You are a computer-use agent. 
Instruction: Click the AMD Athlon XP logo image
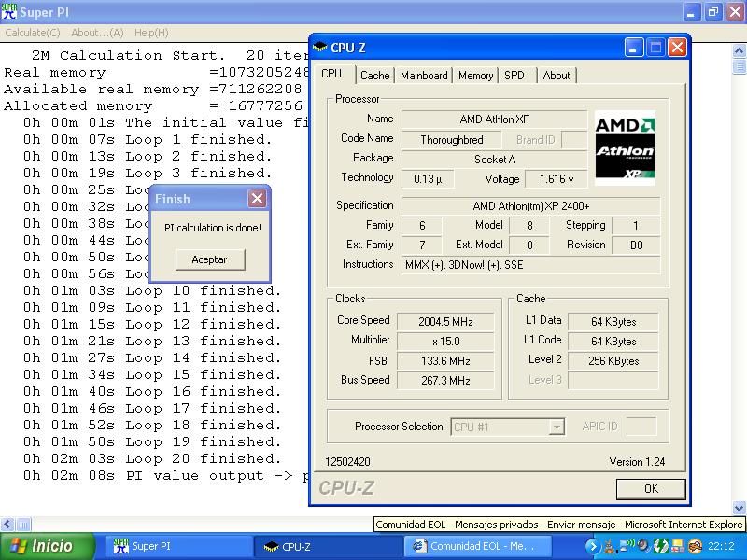coord(626,147)
